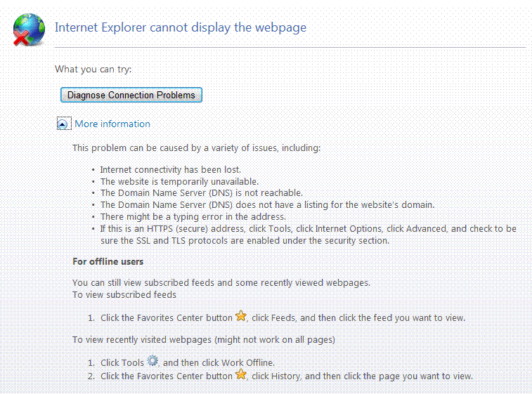Viewport: 532px width, 394px height.
Task: Click the HTTPS secure address bullet text
Action: point(308,229)
